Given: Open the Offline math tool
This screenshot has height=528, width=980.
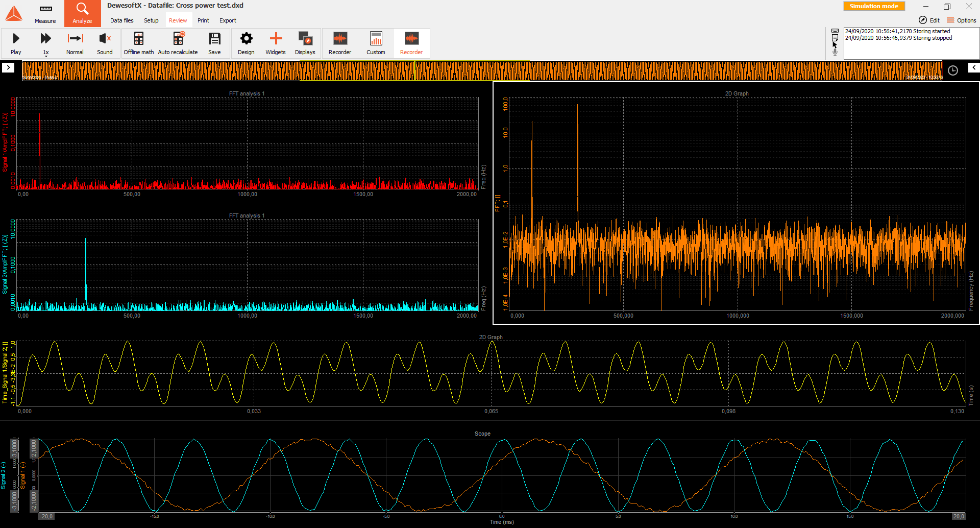Looking at the screenshot, I should coord(138,43).
